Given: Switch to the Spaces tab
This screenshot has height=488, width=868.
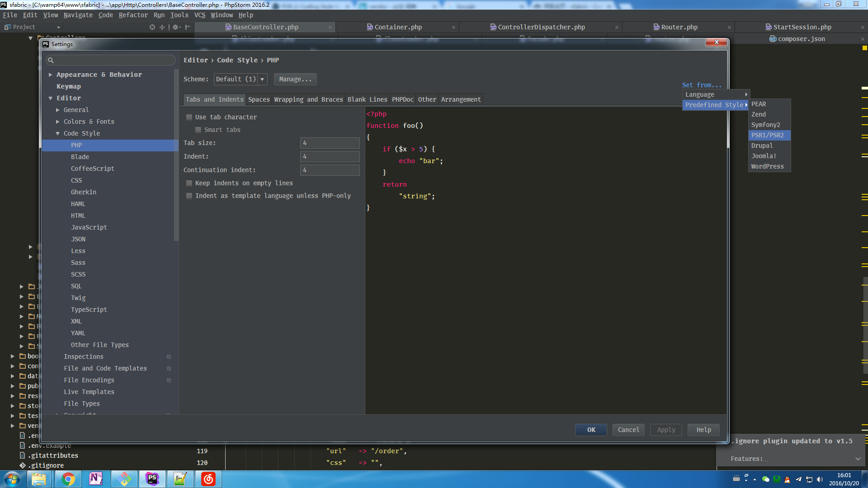Looking at the screenshot, I should [259, 99].
